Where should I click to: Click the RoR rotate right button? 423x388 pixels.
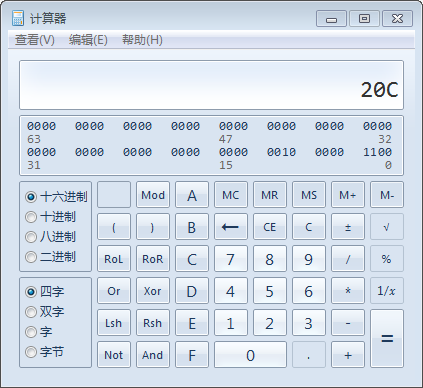(153, 259)
